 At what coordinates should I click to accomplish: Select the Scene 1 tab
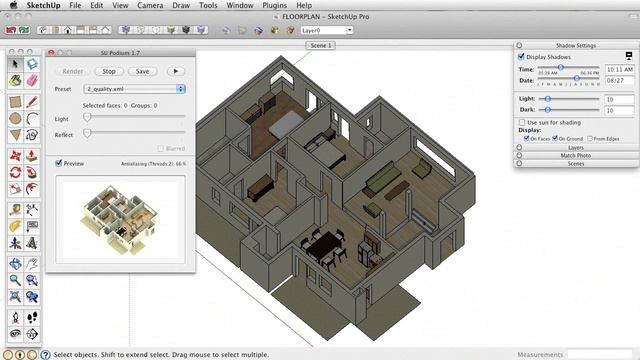click(x=321, y=45)
